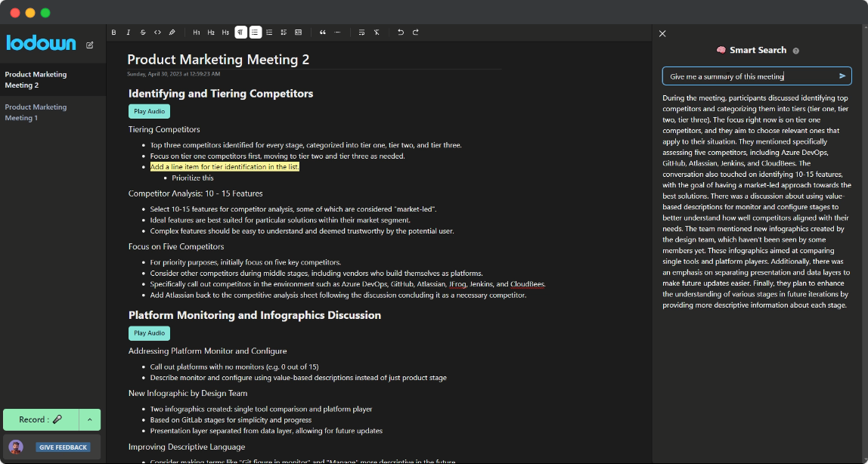Create a new note with the compose icon
The height and width of the screenshot is (464, 868).
(x=90, y=45)
